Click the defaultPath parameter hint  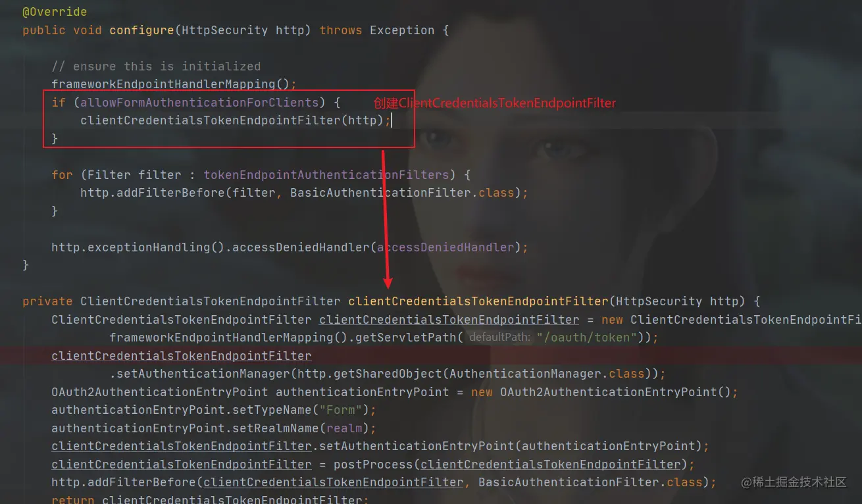point(499,338)
